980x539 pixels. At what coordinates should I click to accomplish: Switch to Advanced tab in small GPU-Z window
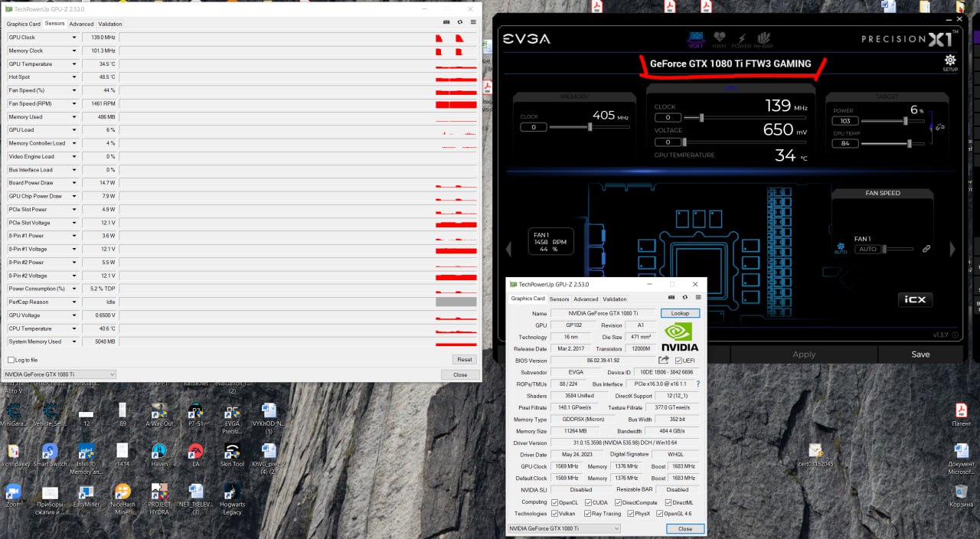click(x=586, y=299)
